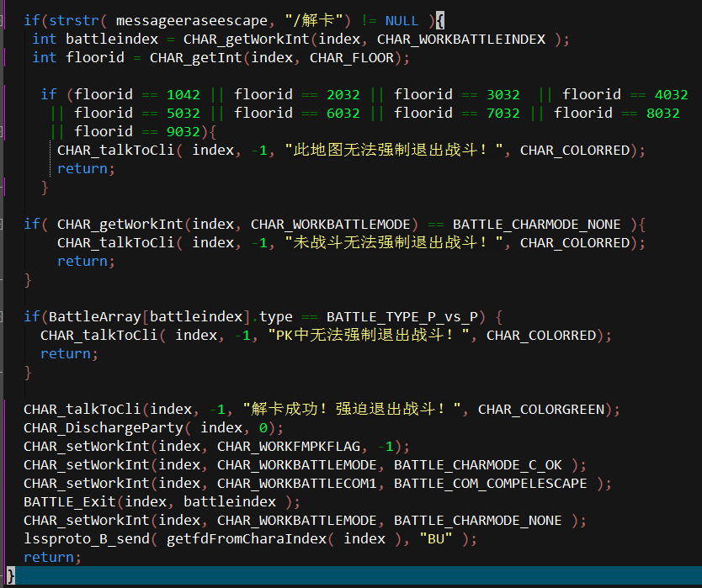Click the number 3032
Viewport: 702px width, 588px height.
[503, 95]
